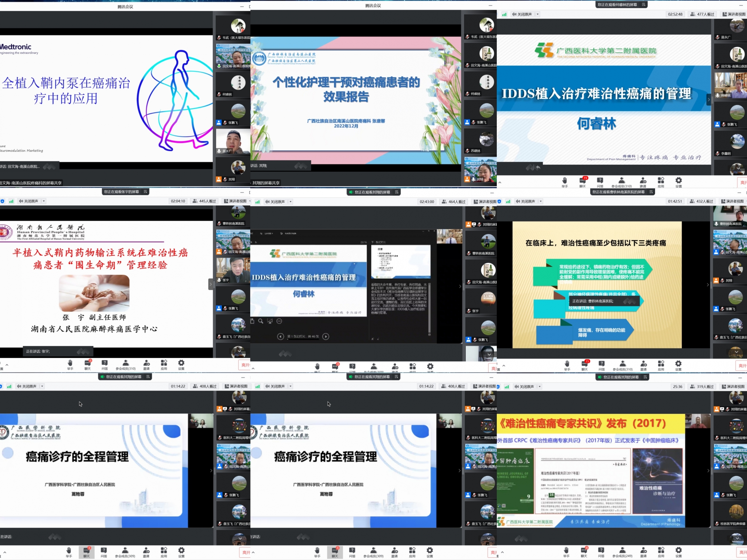Viewport: 747px width, 560px height.
Task: Click 邀请 invite icon in 432人看过 window
Action: tap(644, 364)
